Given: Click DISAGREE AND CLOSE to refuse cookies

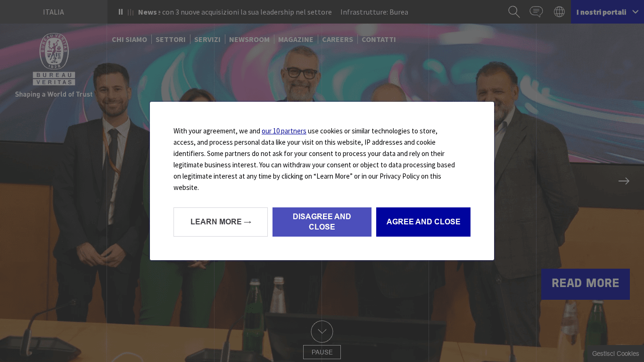Looking at the screenshot, I should point(322,222).
